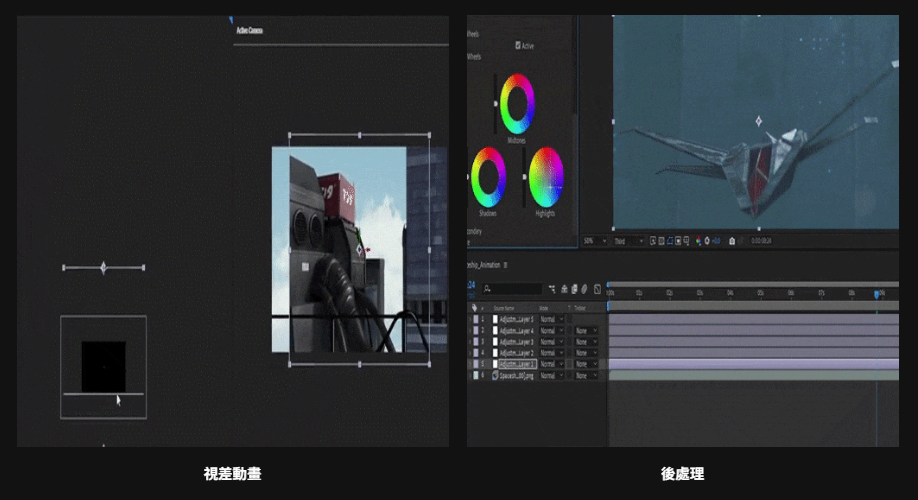Click the label color square of Adjustm Layer 5
Image resolution: width=918 pixels, height=500 pixels.
(476, 319)
